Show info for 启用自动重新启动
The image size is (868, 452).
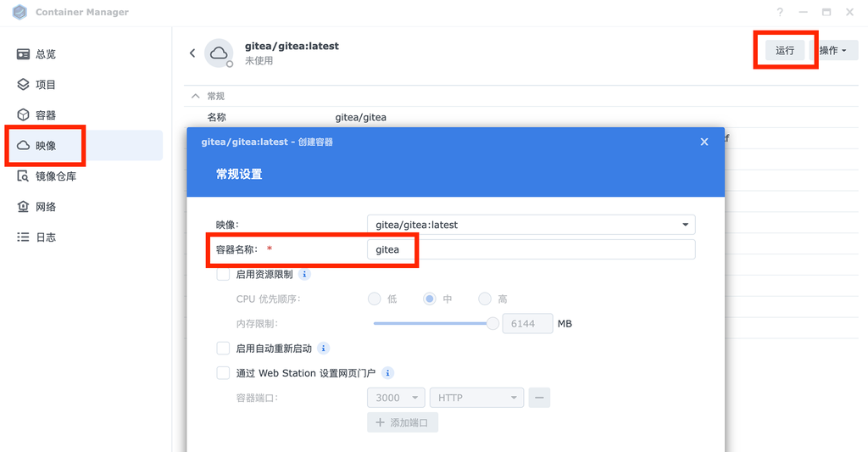coord(324,349)
